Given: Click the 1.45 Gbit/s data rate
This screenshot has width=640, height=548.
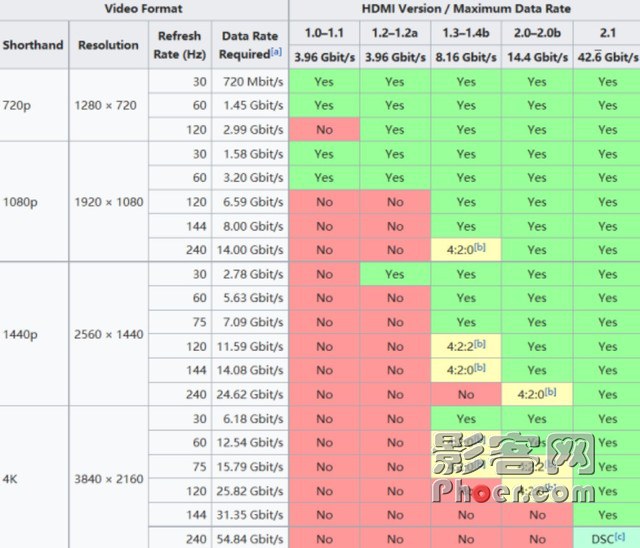Looking at the screenshot, I should click(x=253, y=106).
